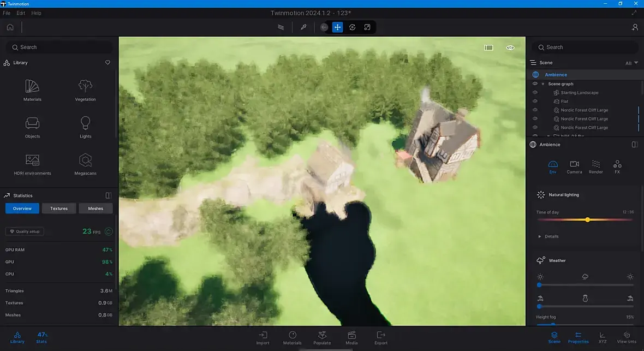Screen dimensions: 644x351
Task: Adjust the Time of day slider
Action: (585, 220)
